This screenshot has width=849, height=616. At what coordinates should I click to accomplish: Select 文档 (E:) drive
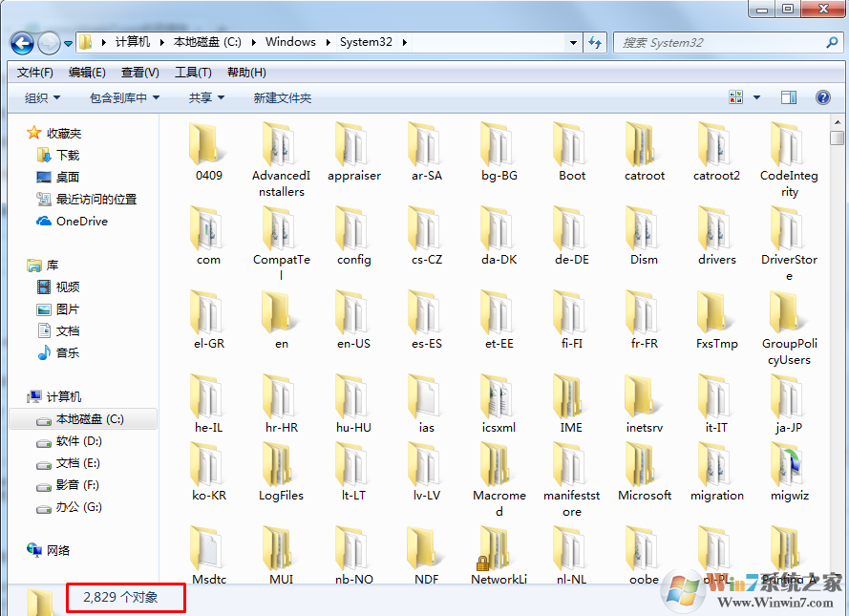coord(78,463)
